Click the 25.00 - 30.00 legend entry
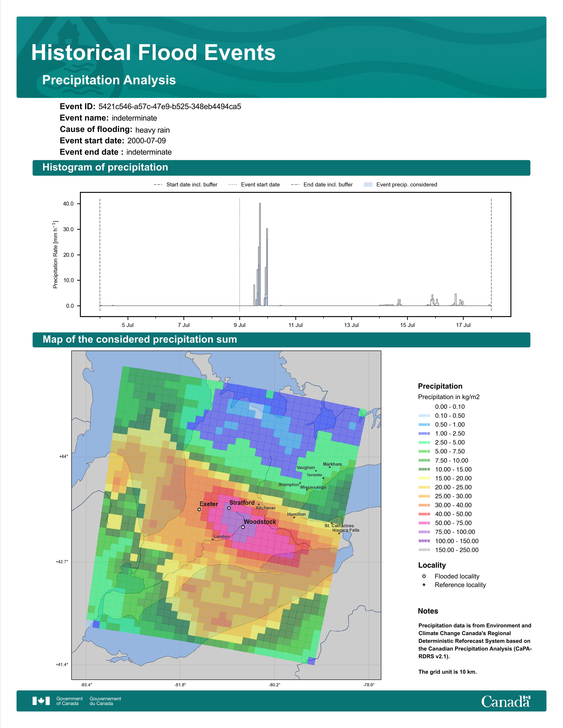Viewport: 563px width, 728px height. 445,496
